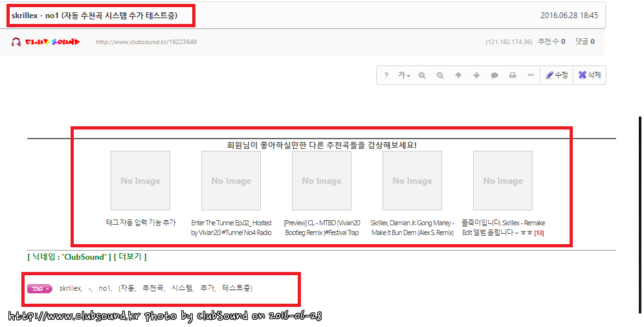Go to previous post with up arrow
This screenshot has width=644, height=327.
tap(458, 75)
